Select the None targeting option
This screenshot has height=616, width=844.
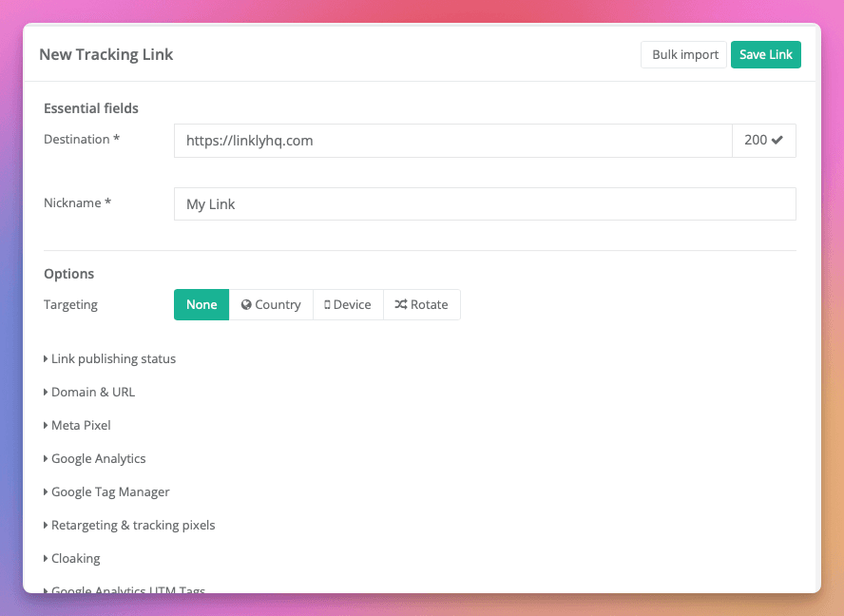(201, 304)
